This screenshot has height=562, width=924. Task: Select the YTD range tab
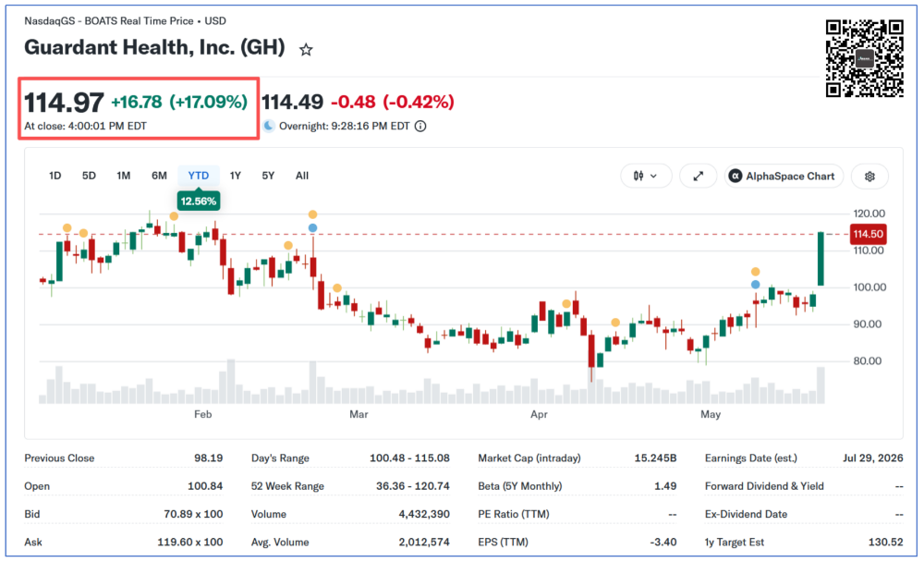pyautogui.click(x=199, y=175)
